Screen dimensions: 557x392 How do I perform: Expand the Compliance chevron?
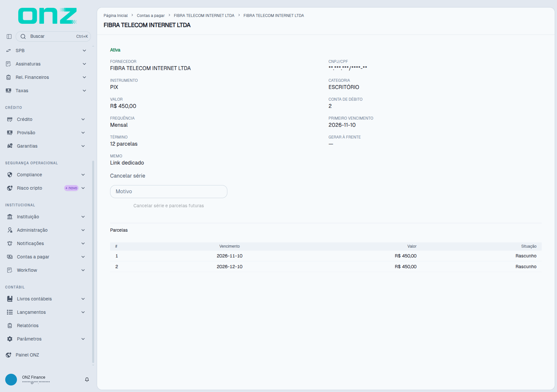[x=83, y=175]
